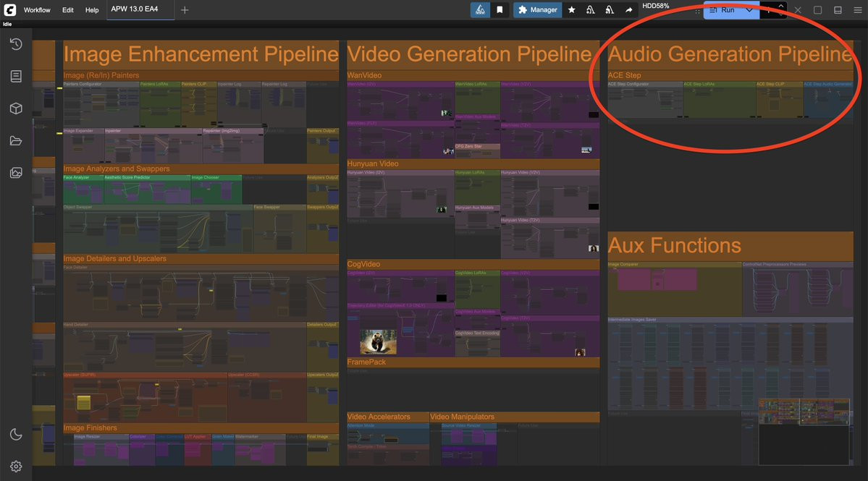This screenshot has height=481, width=868.
Task: Click the CogVideo group header
Action: (363, 264)
